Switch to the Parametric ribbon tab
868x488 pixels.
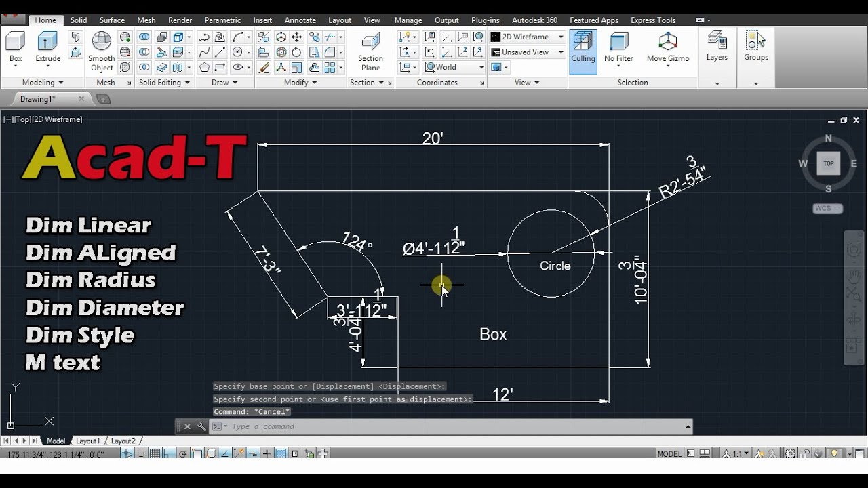coord(222,20)
